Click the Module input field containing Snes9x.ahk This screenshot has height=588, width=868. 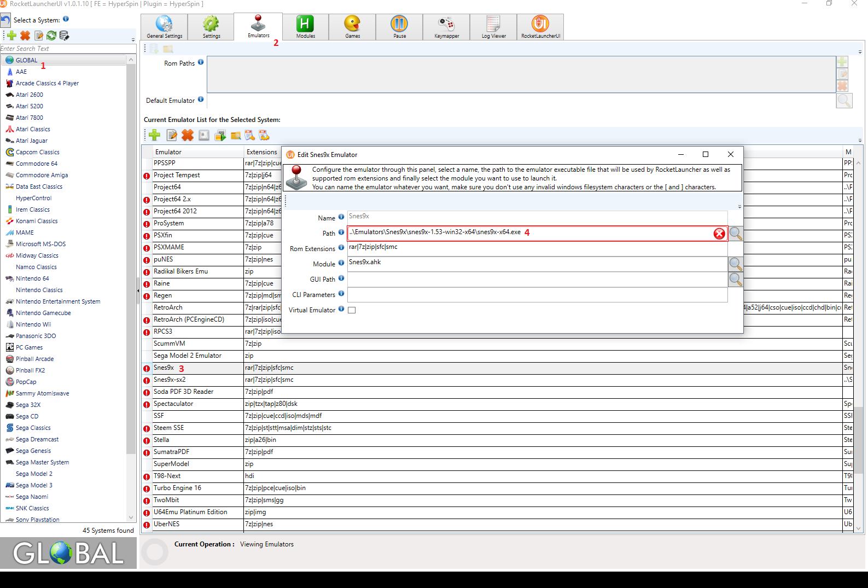[538, 264]
